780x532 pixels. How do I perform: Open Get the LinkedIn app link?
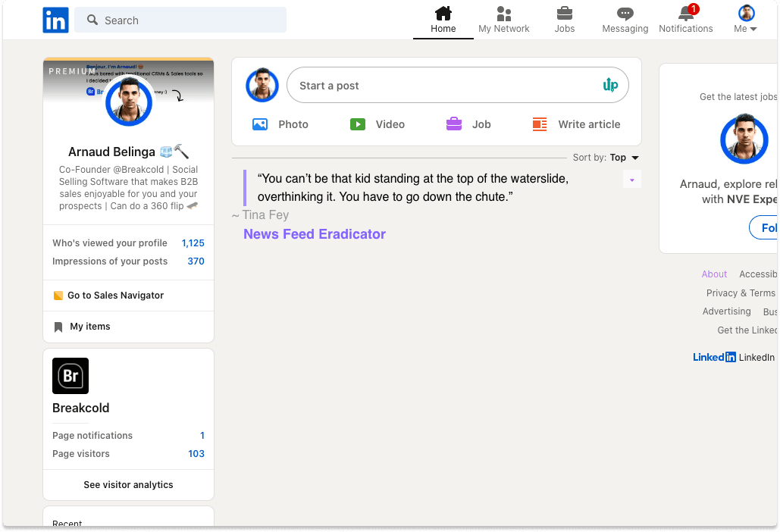pos(747,330)
